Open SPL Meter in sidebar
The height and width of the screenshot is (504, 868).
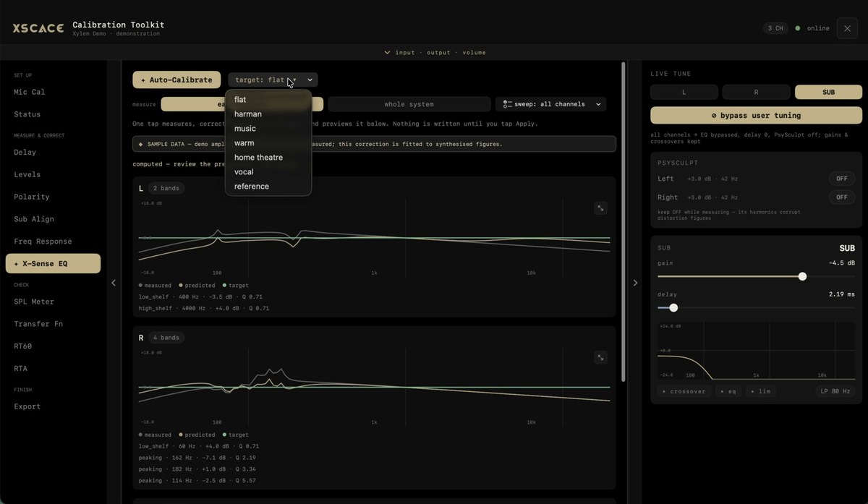53,302
